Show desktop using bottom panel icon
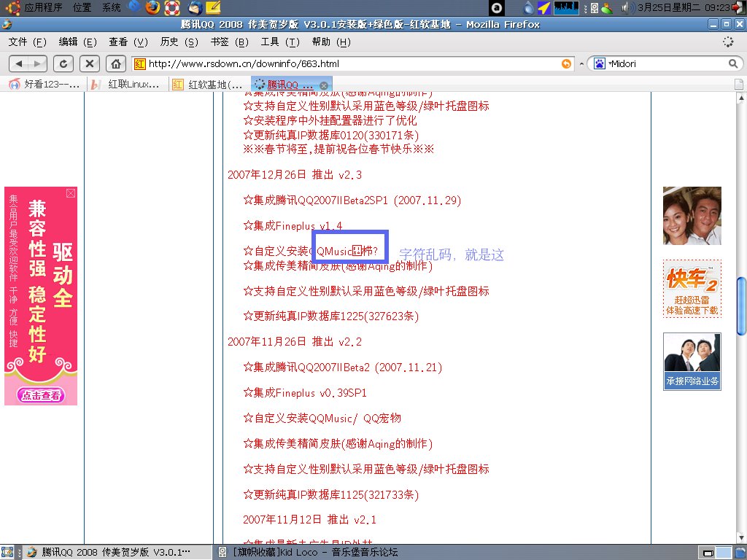The height and width of the screenshot is (560, 747). pyautogui.click(x=7, y=553)
